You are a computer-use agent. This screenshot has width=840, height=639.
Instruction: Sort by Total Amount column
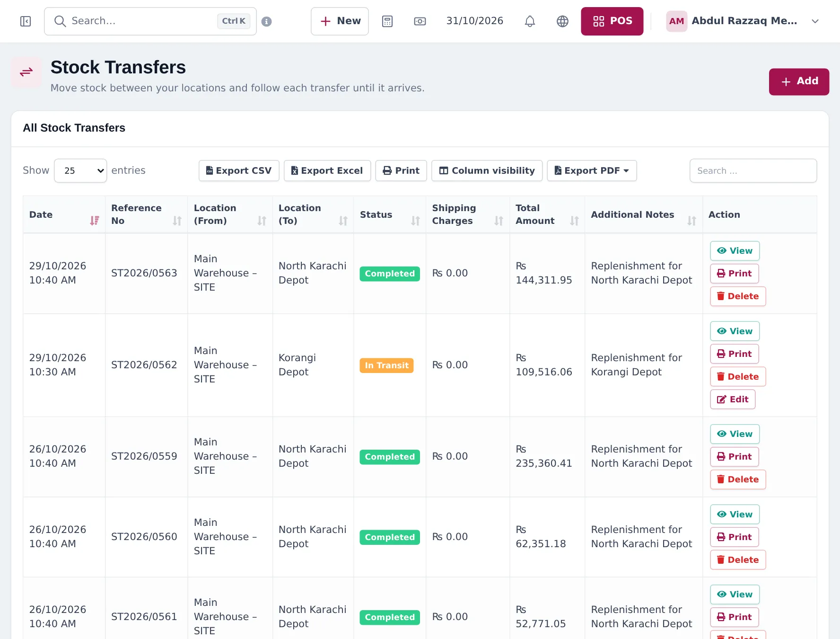click(547, 214)
